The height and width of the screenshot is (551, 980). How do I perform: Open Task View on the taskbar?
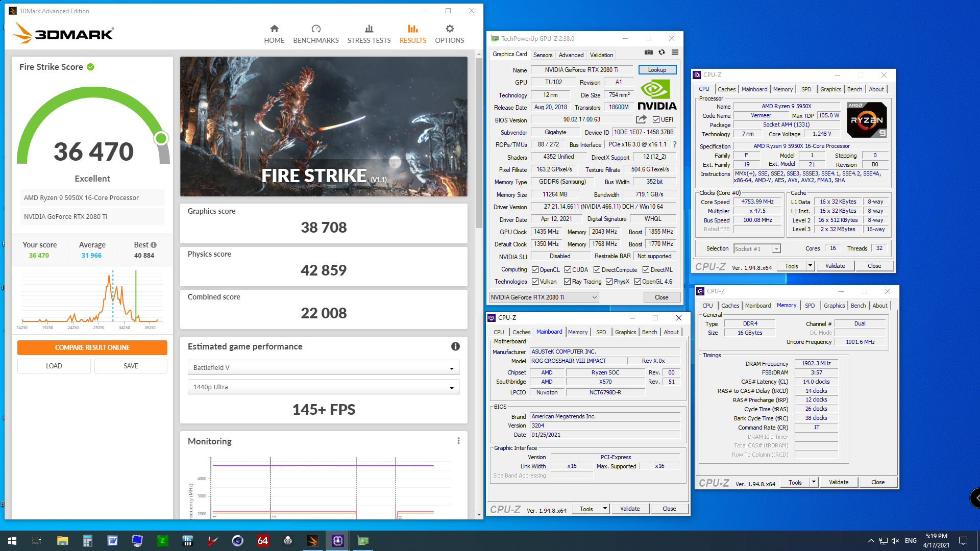pyautogui.click(x=37, y=541)
